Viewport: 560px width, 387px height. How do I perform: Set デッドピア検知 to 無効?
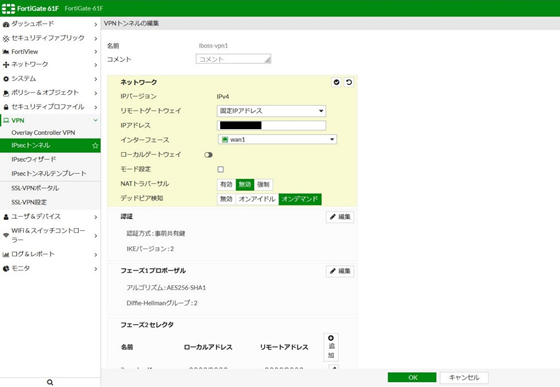point(226,199)
